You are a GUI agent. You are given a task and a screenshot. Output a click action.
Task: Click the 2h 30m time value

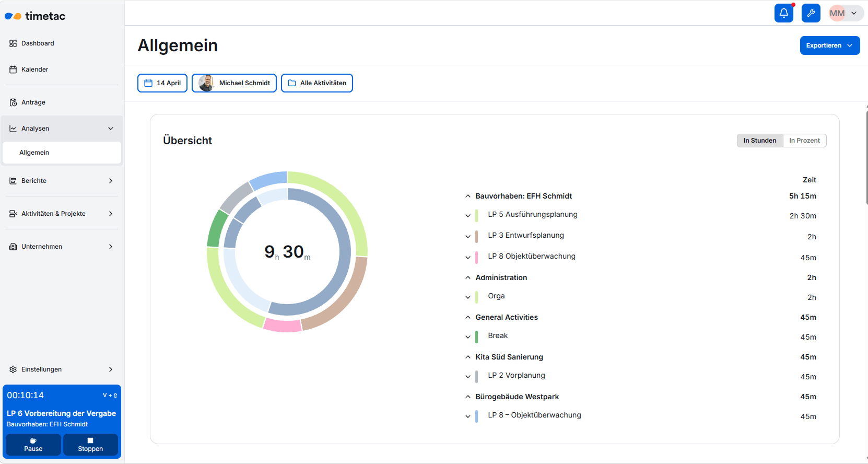tap(803, 216)
